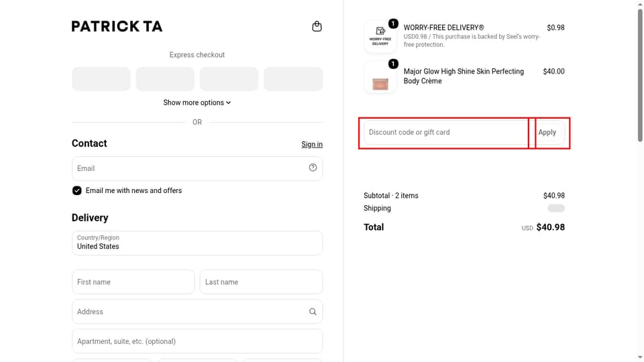644x362 pixels.
Task: Click the $40.98 total amount
Action: (x=550, y=227)
